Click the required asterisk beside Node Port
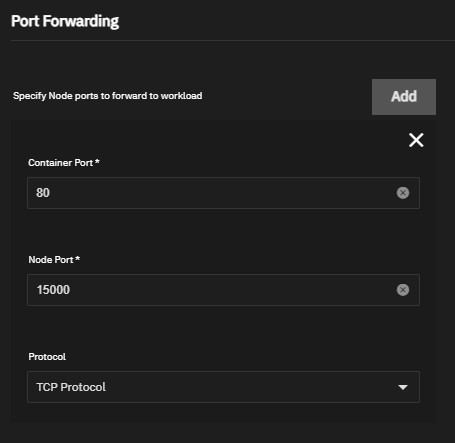Viewport: 455px width, 443px height. click(77, 259)
